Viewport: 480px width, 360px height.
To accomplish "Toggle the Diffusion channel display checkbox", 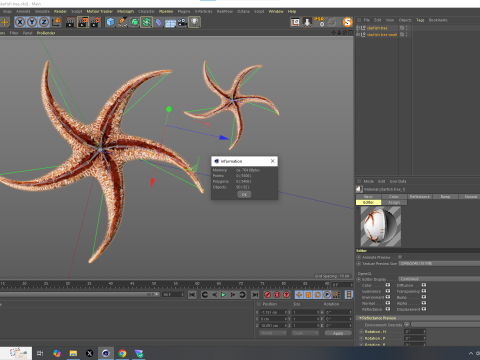I will click(x=424, y=285).
